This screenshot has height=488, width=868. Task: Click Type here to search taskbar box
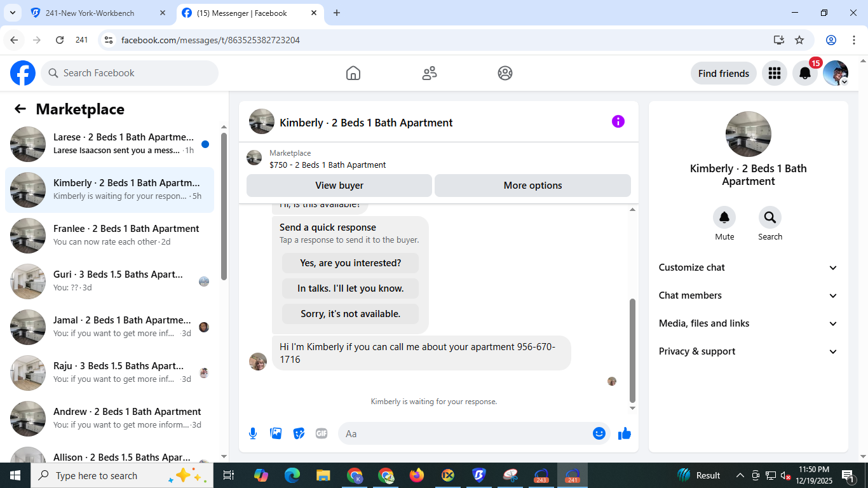click(x=122, y=475)
